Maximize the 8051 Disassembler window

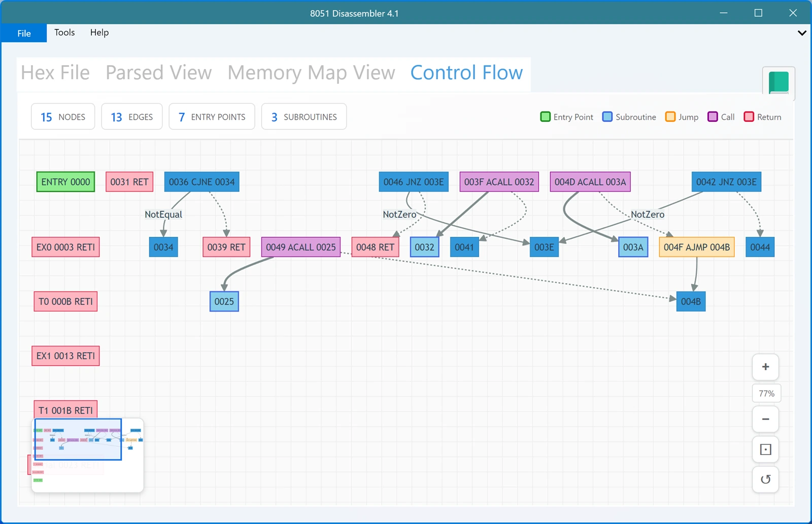[x=758, y=13]
